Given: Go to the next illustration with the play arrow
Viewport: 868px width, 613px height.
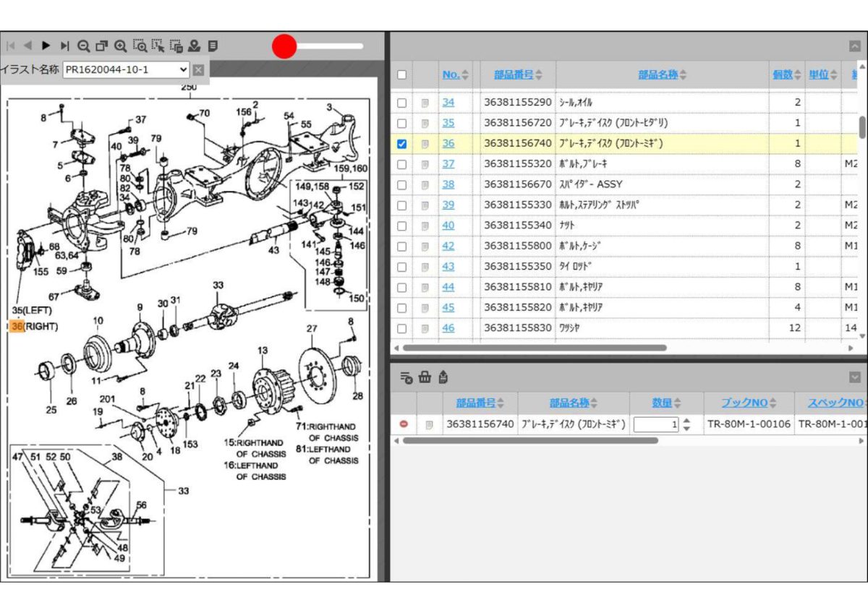Looking at the screenshot, I should 46,46.
